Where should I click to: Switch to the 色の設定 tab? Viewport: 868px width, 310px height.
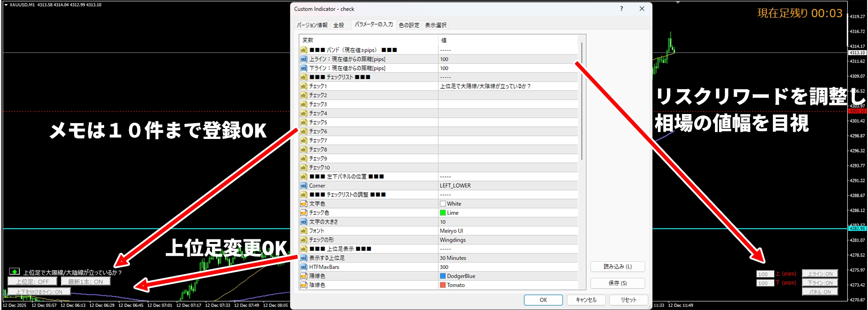409,25
